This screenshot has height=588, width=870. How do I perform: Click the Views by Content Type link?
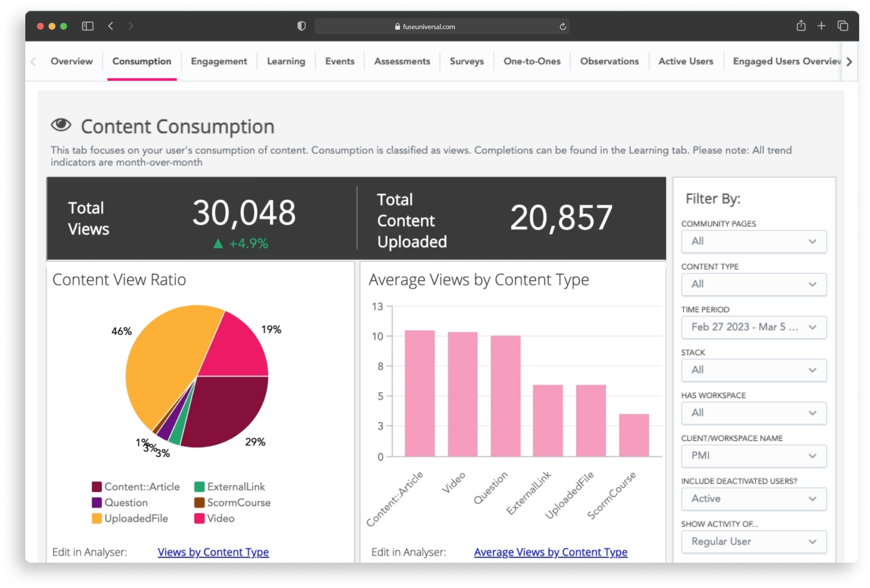(213, 552)
